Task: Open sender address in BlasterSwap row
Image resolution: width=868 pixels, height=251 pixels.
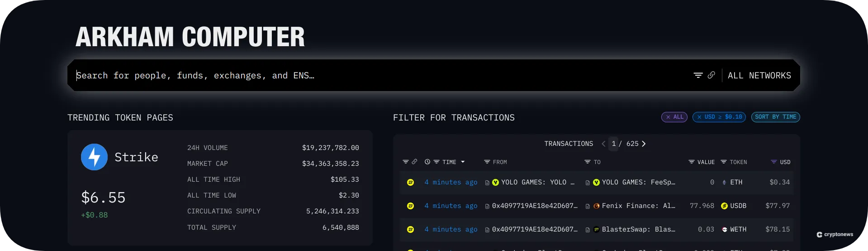Action: [x=535, y=229]
